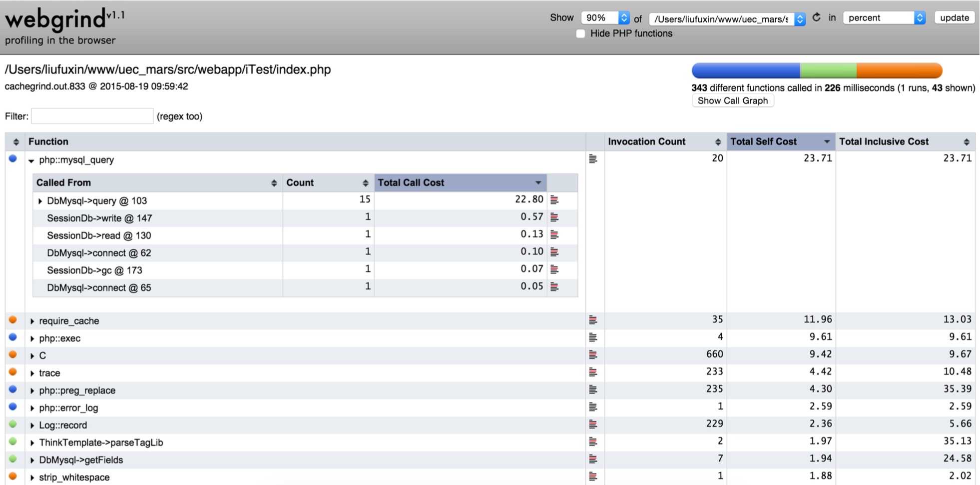The image size is (980, 485).
Task: Toggle Hide PHP functions checkbox
Action: [580, 33]
